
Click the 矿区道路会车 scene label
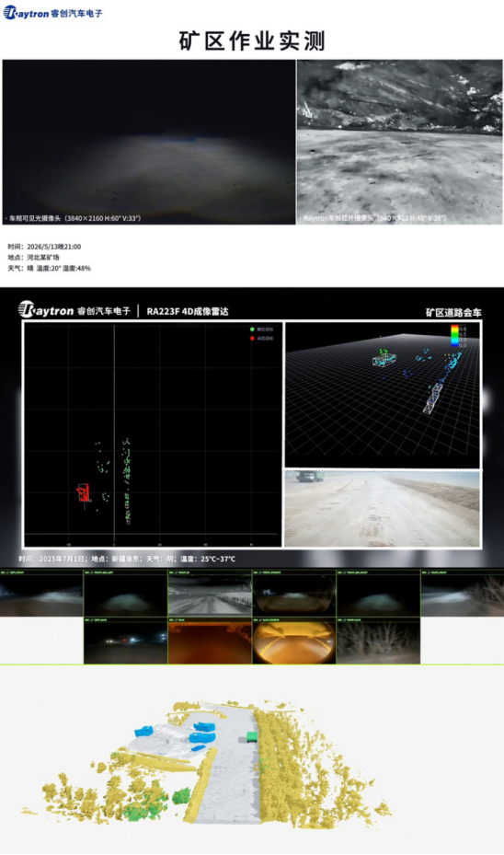(453, 312)
